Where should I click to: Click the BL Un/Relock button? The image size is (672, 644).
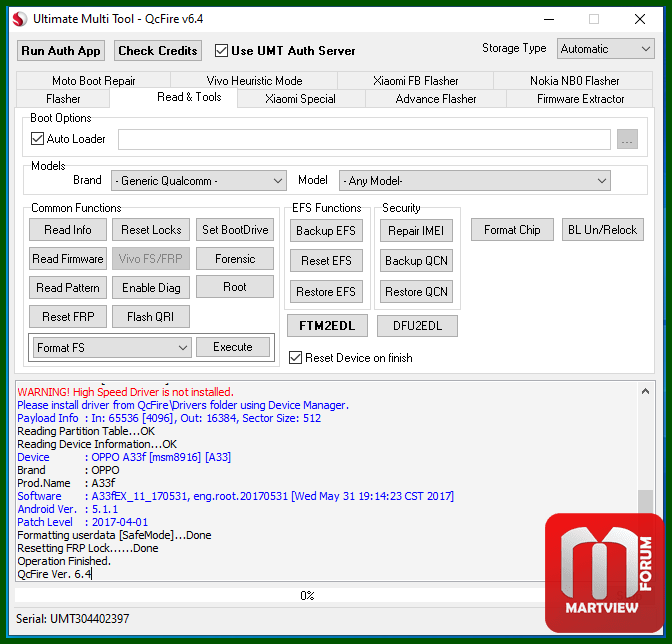pyautogui.click(x=603, y=230)
